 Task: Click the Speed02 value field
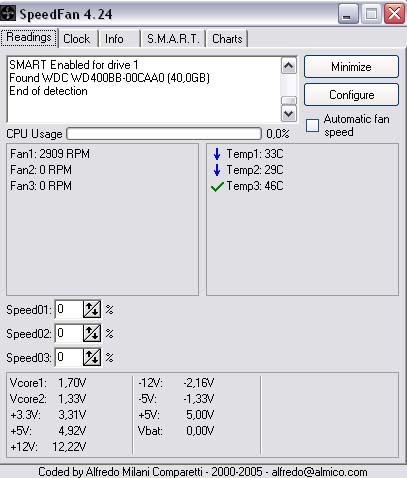[x=69, y=333]
